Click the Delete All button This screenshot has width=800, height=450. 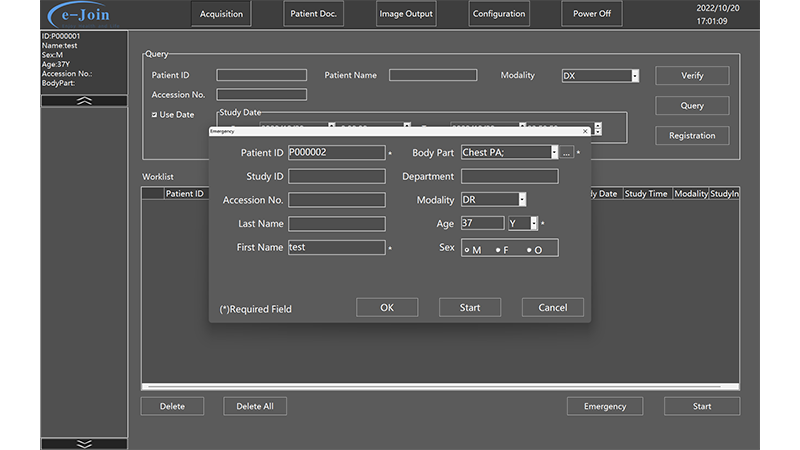point(255,407)
